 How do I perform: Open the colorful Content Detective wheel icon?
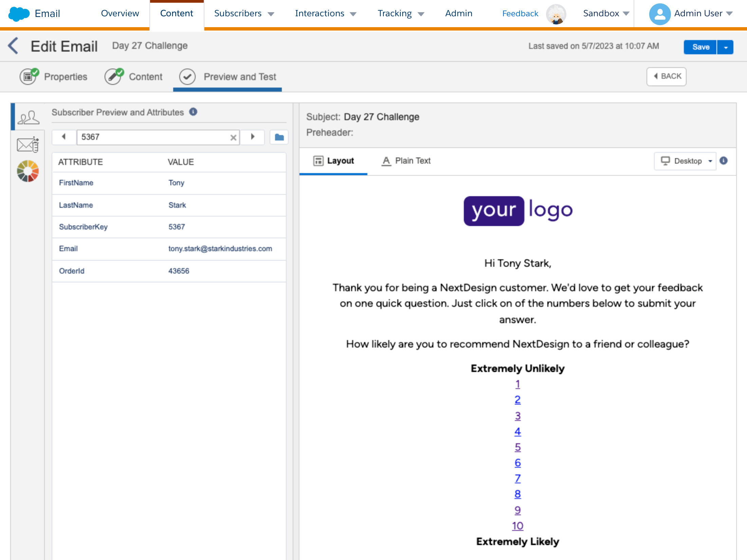[28, 171]
